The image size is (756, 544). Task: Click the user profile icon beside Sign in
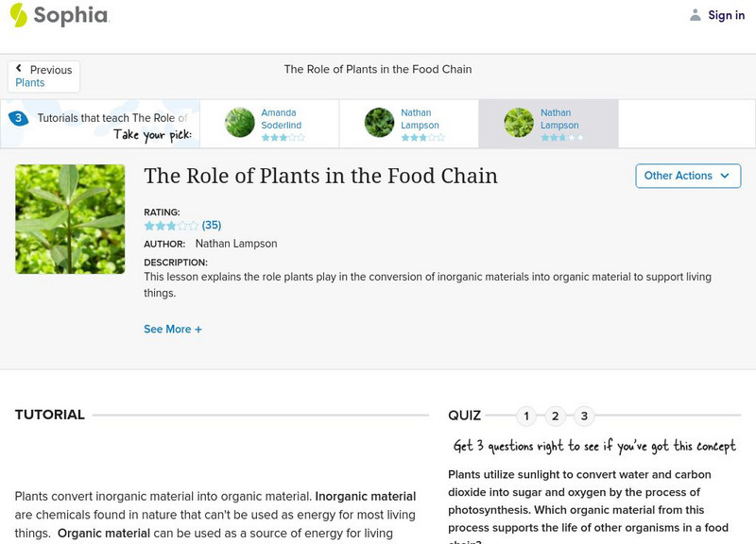click(x=696, y=15)
